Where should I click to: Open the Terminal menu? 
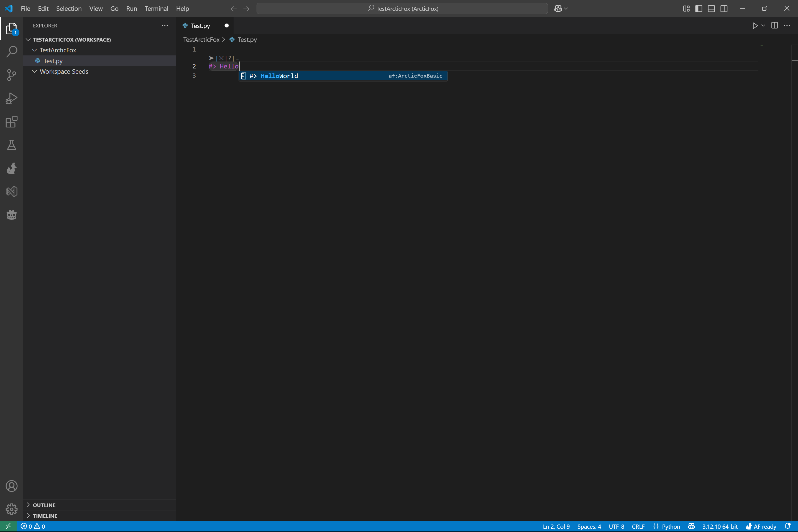click(x=156, y=9)
